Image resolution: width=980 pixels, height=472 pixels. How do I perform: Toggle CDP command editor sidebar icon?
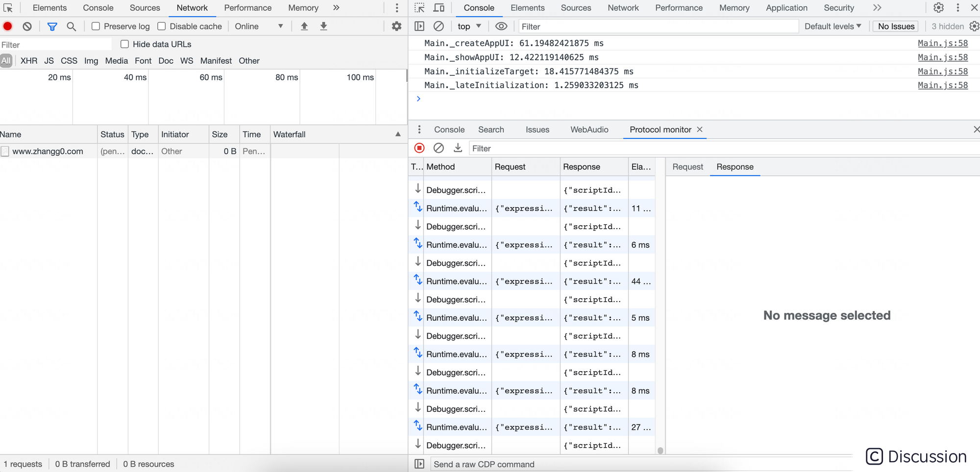pos(419,464)
